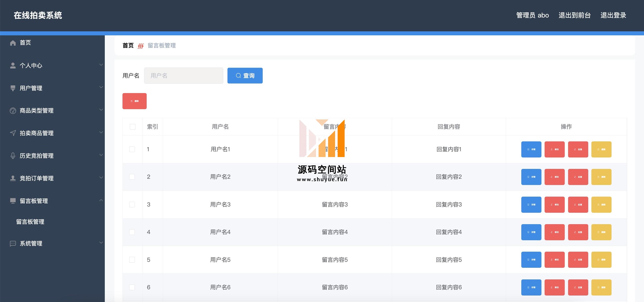Click the yellow 删除 button in row 3

(601, 205)
